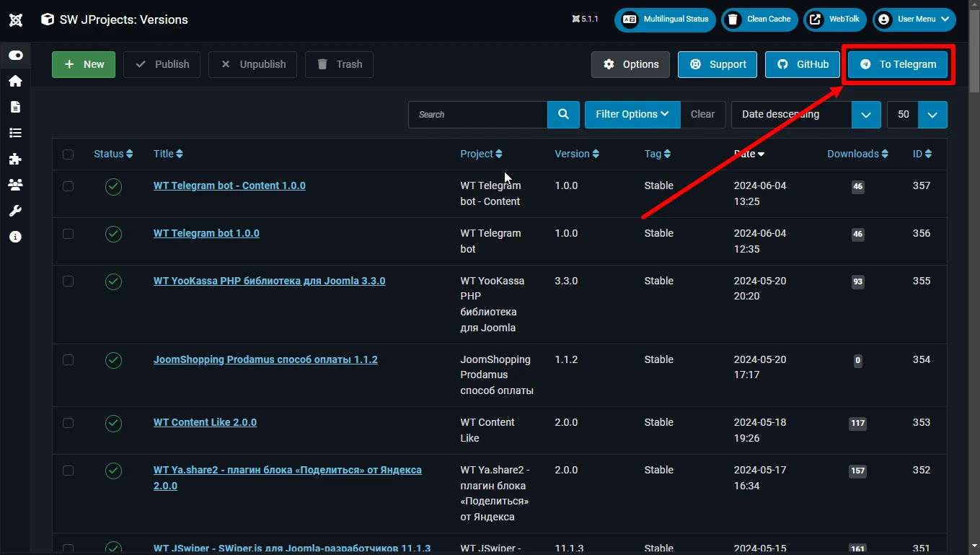This screenshot has height=555, width=980.
Task: Open the User Menu
Action: (914, 19)
